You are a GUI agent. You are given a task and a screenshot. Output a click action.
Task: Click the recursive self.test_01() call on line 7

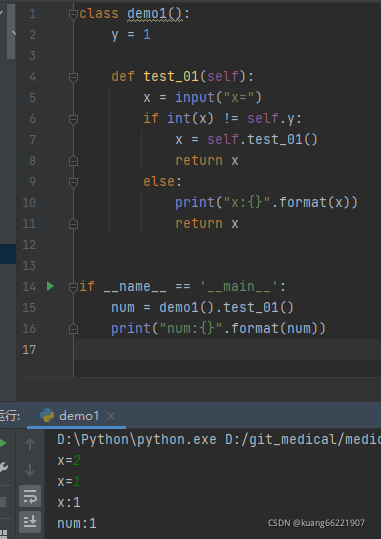pos(262,140)
